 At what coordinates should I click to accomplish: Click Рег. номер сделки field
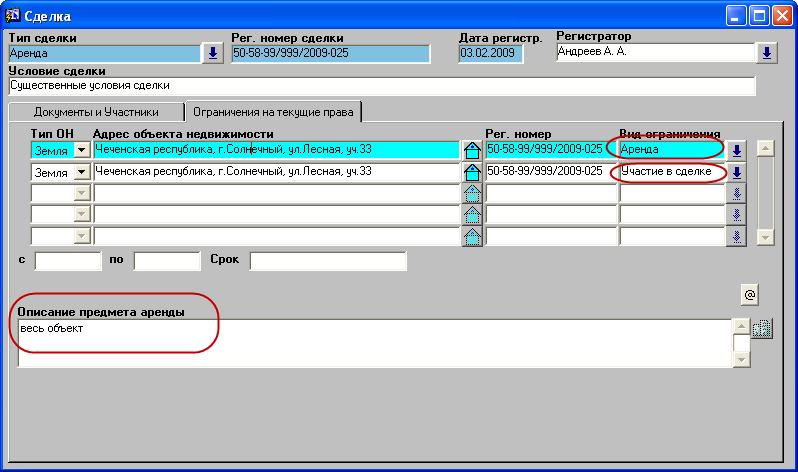[x=331, y=53]
